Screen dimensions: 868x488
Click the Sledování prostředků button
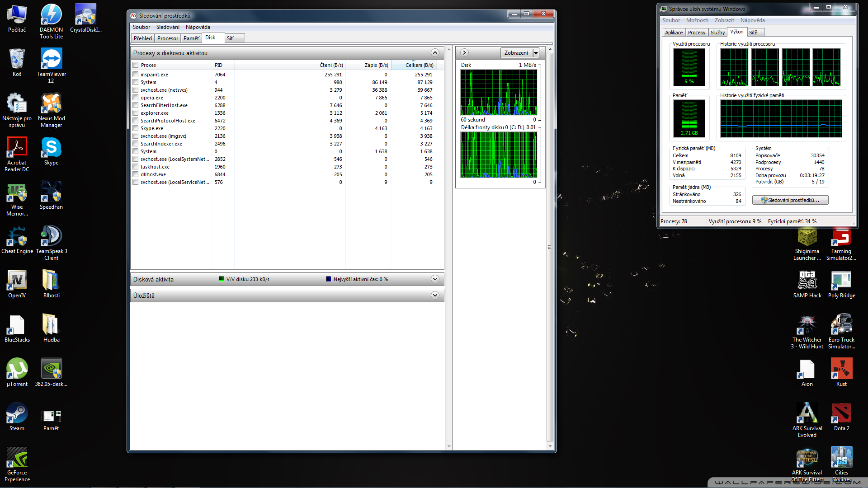790,200
